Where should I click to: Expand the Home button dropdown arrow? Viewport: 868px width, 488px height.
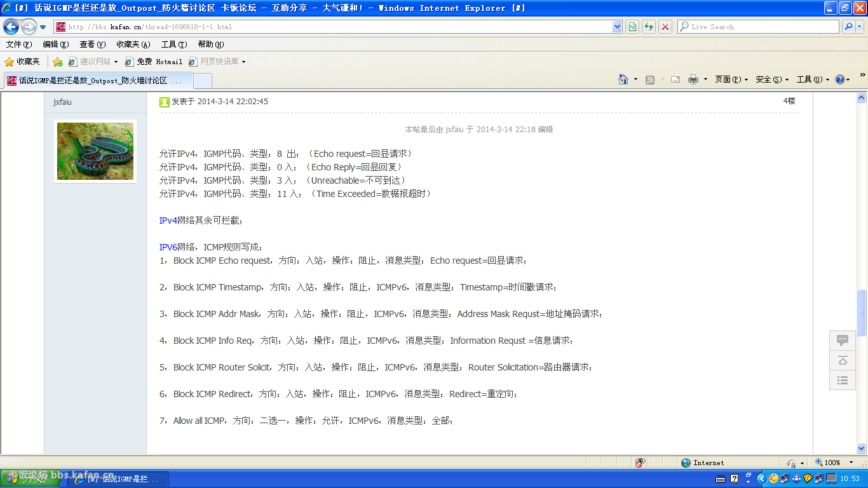(636, 79)
